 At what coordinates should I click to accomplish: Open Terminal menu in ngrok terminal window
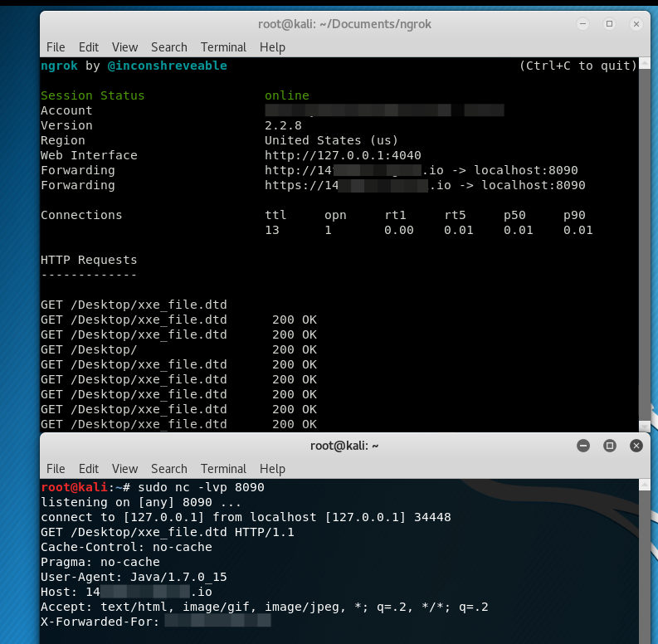[x=223, y=47]
